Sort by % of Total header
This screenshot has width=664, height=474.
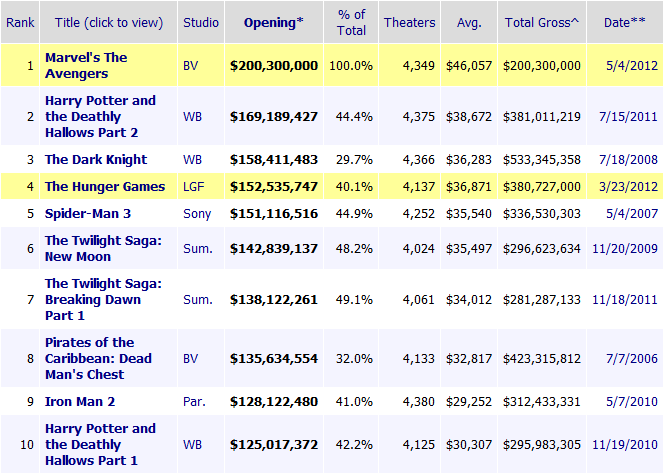(x=351, y=22)
